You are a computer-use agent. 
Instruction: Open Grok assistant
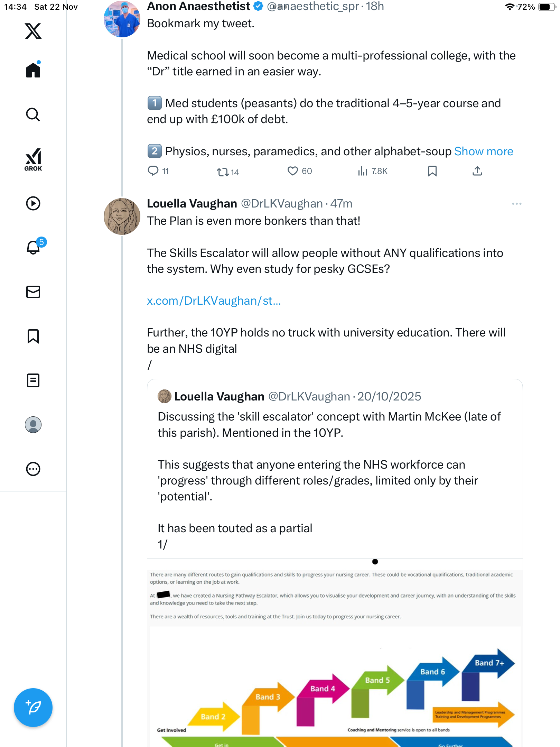(33, 159)
